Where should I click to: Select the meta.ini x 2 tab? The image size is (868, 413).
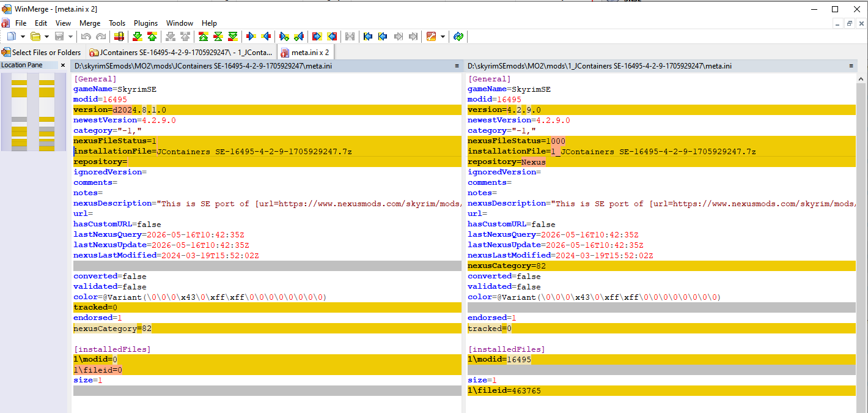tap(305, 53)
